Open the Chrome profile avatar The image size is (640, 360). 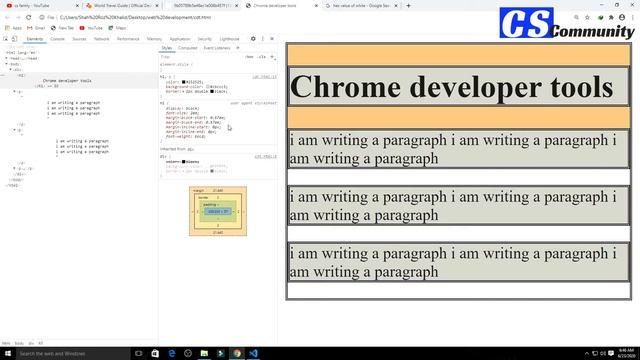tap(622, 18)
